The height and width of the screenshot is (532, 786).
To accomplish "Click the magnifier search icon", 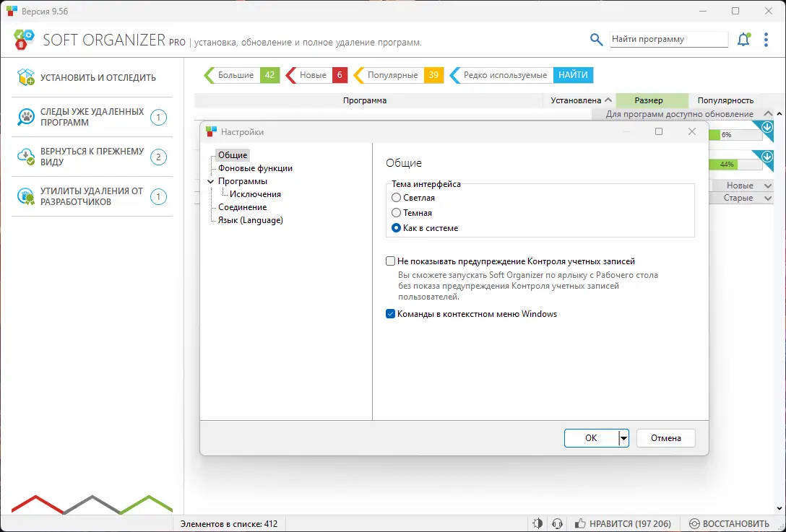I will (596, 40).
